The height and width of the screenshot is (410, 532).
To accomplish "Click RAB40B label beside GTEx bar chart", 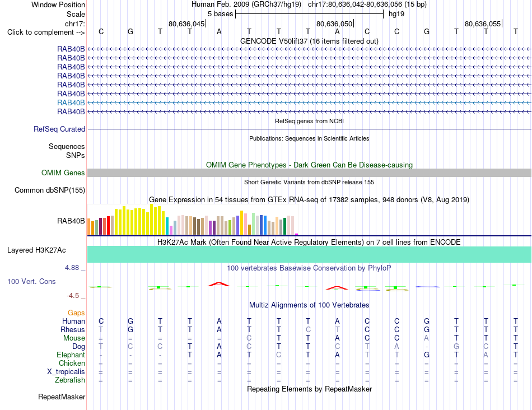I will 71,221.
